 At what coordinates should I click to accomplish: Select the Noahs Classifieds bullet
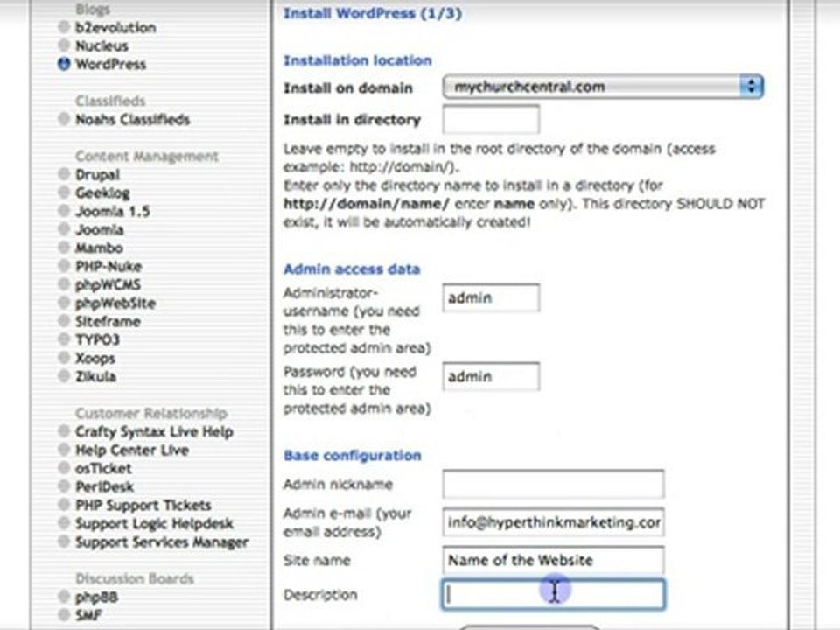click(x=64, y=119)
